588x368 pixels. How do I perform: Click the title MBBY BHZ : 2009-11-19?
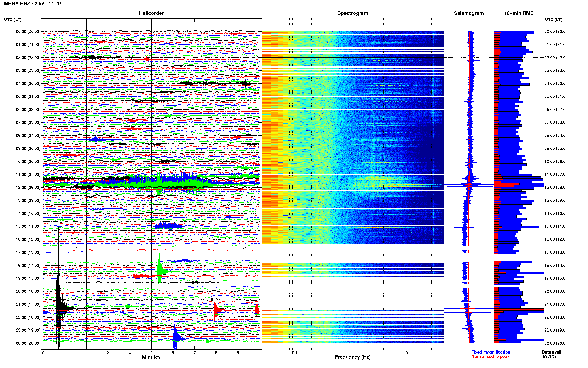(33, 4)
